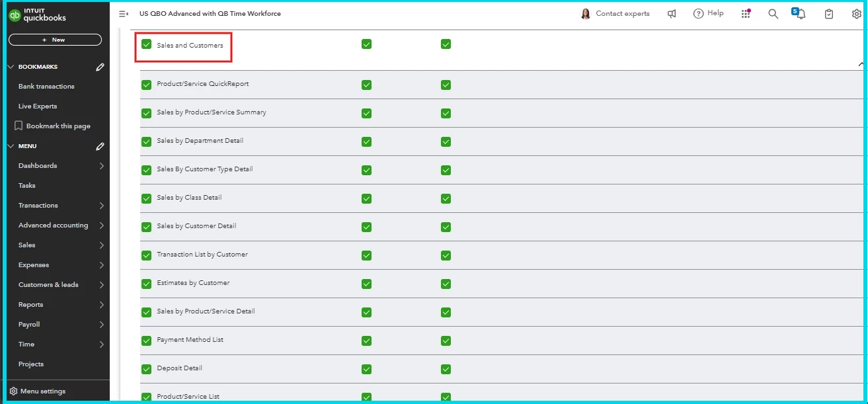Open the search magnifier icon
This screenshot has width=868, height=404.
(x=773, y=14)
